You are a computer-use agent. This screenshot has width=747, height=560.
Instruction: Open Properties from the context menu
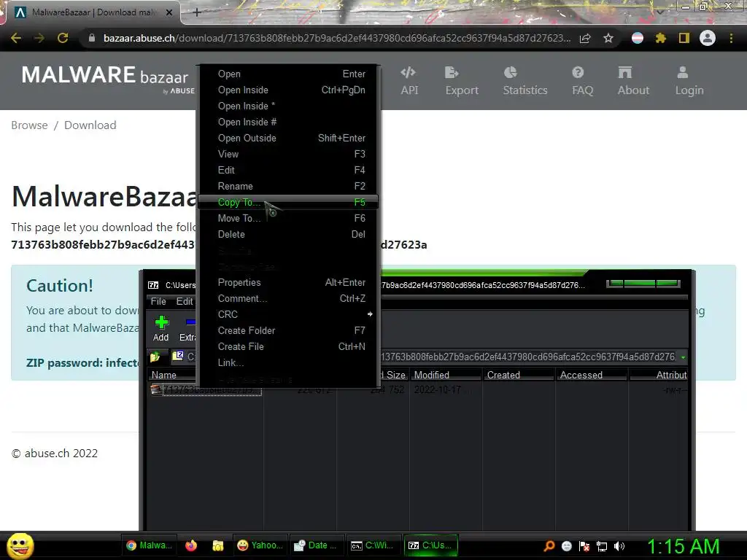(x=287, y=282)
